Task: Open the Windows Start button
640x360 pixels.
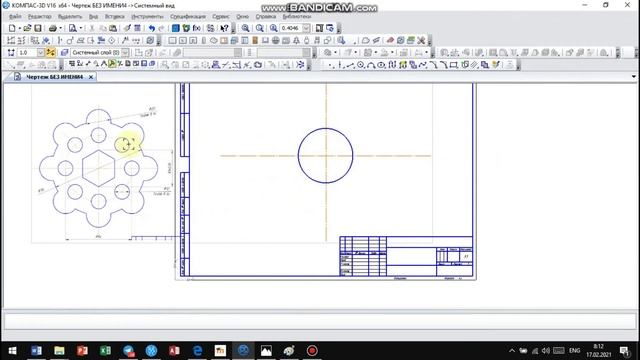Action: pyautogui.click(x=12, y=351)
